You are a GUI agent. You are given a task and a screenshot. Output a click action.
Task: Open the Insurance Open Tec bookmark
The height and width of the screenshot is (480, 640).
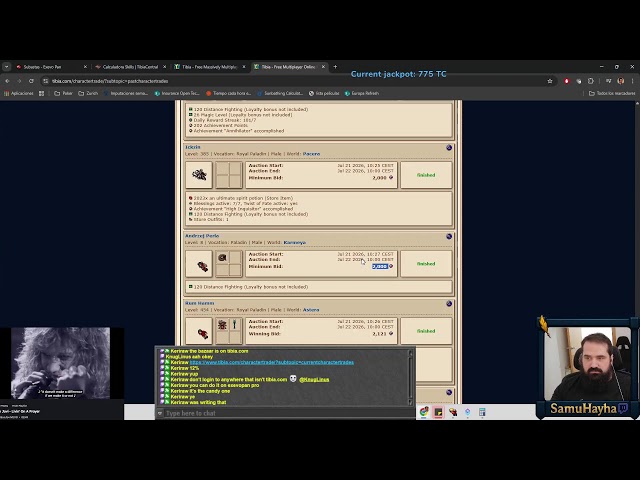coord(177,93)
